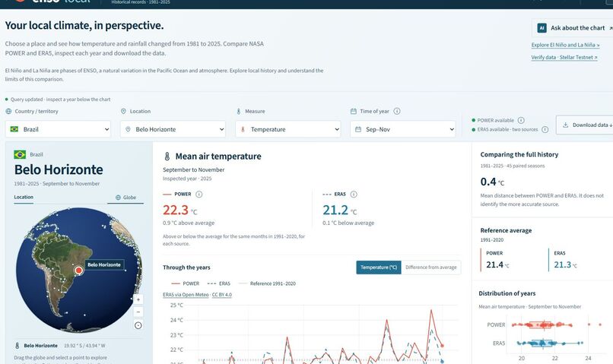This screenshot has width=613, height=364.
Task: Open the Location dropdown showing Belo Horizonte
Action: (173, 129)
